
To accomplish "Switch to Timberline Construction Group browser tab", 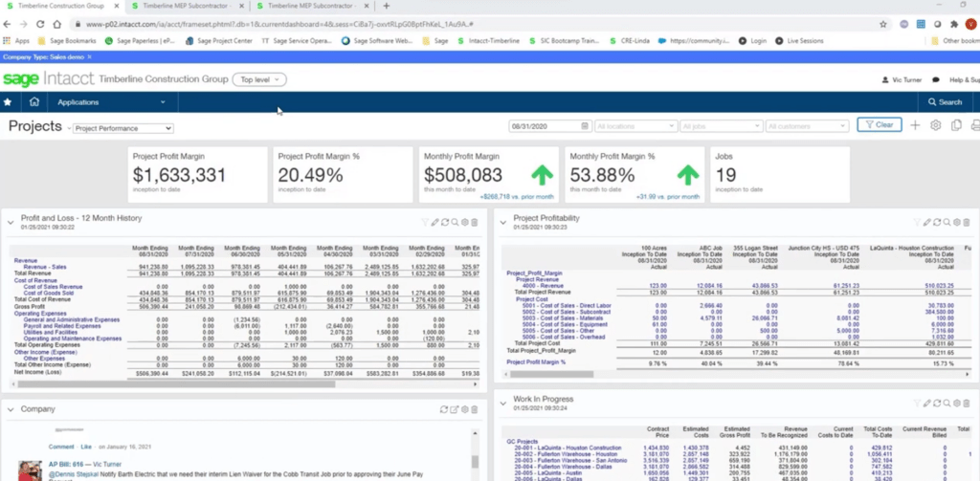I will pos(60,6).
